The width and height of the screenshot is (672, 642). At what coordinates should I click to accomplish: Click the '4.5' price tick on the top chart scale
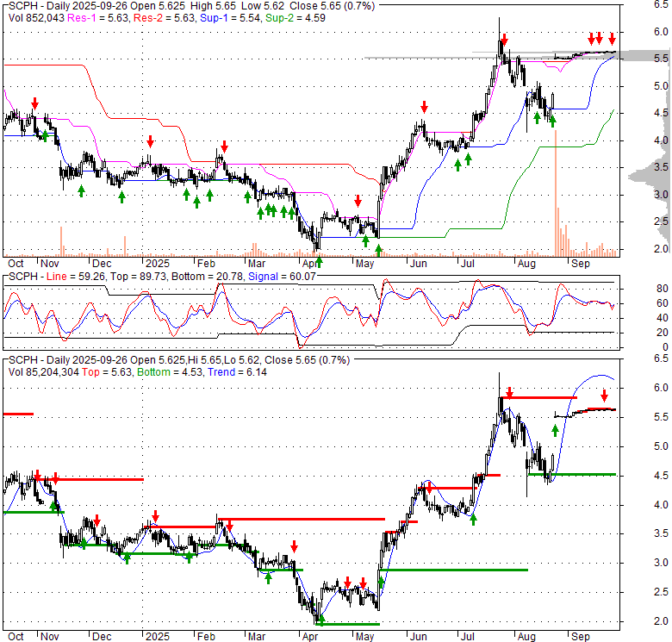point(661,113)
